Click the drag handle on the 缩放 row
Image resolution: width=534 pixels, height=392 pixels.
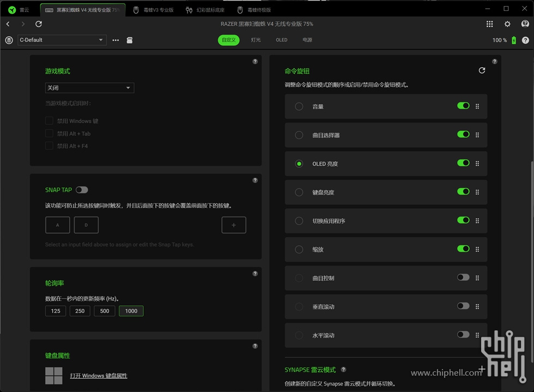[477, 250]
